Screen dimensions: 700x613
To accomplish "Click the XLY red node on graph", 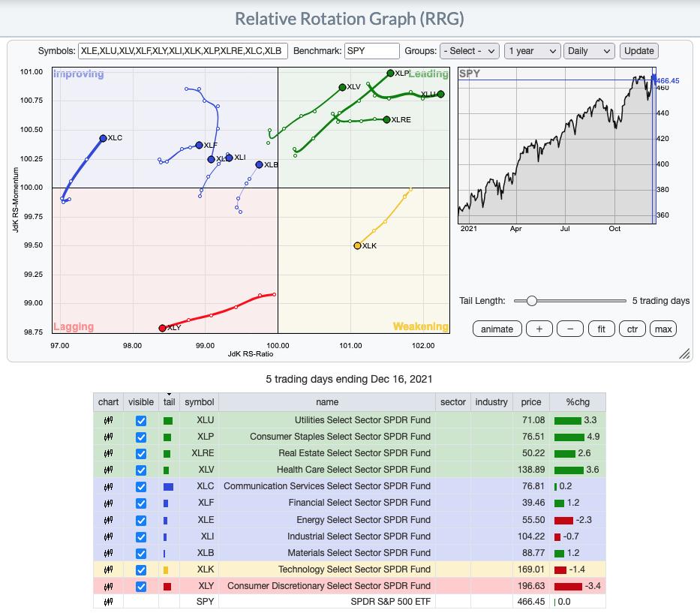I will 163,328.
